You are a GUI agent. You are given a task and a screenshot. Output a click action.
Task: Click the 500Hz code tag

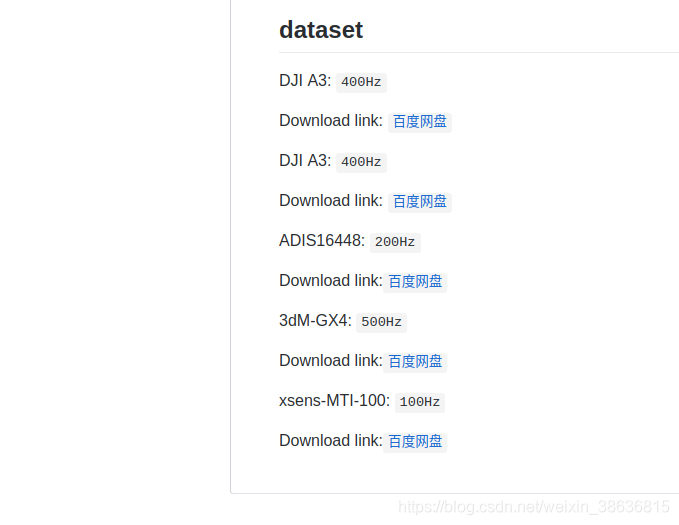click(382, 322)
